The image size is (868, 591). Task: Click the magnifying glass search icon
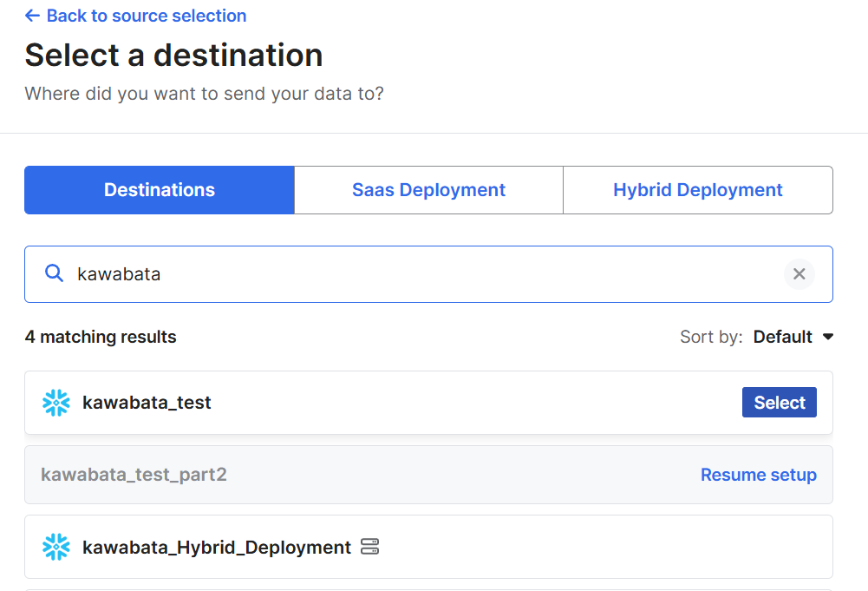click(54, 274)
